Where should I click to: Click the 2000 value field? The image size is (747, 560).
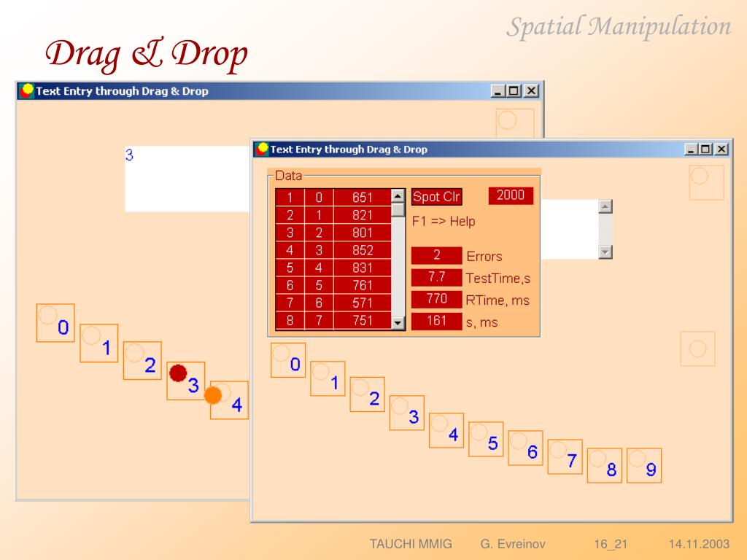(x=511, y=195)
